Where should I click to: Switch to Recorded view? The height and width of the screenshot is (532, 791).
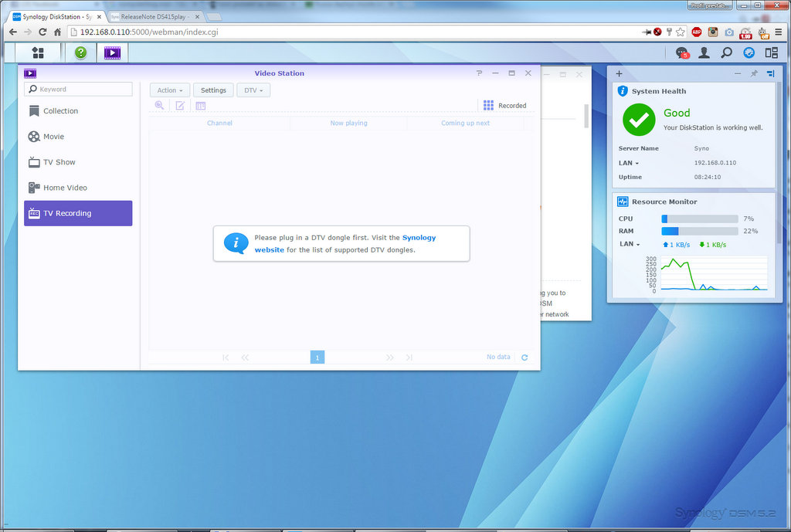(505, 105)
